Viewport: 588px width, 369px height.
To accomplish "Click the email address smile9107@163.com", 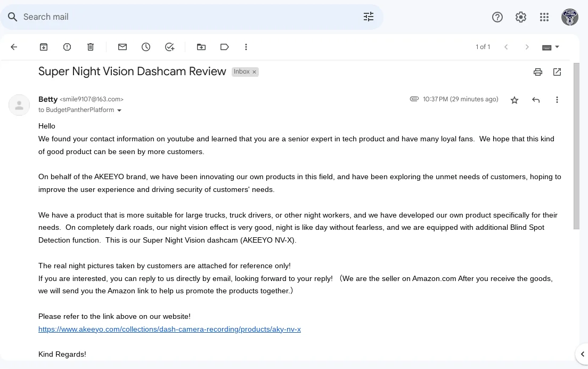I will click(x=92, y=99).
